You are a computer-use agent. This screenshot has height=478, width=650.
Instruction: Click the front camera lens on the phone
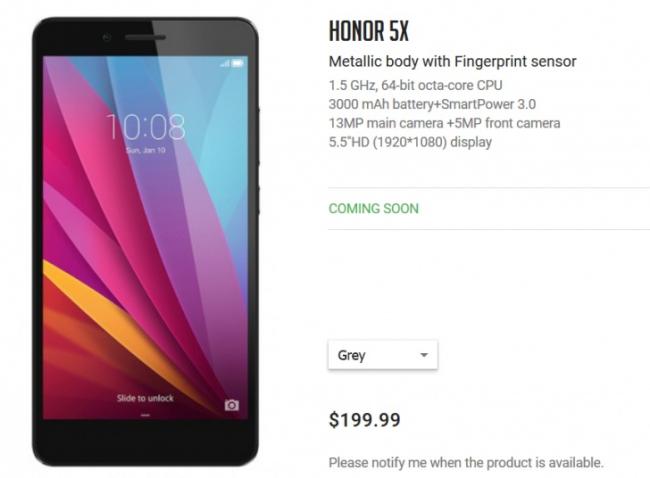click(x=107, y=38)
